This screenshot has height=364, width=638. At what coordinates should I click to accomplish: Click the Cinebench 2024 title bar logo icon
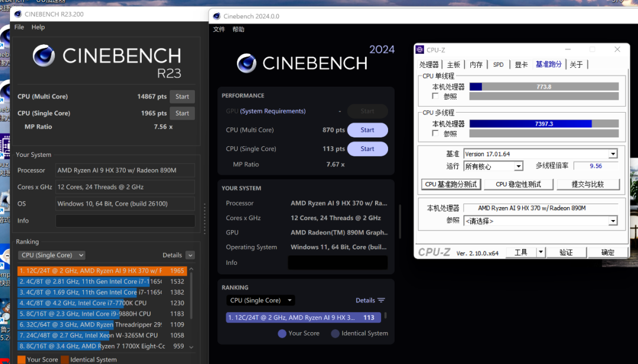click(216, 17)
